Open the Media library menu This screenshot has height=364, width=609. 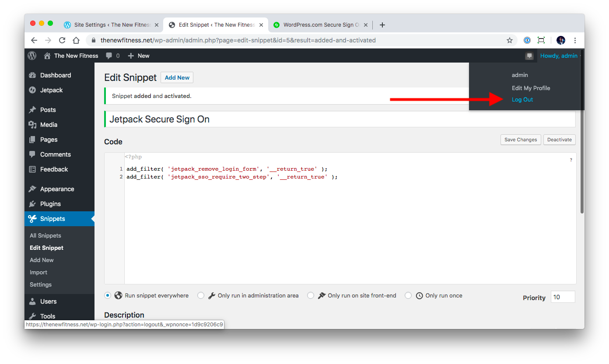[59, 125]
